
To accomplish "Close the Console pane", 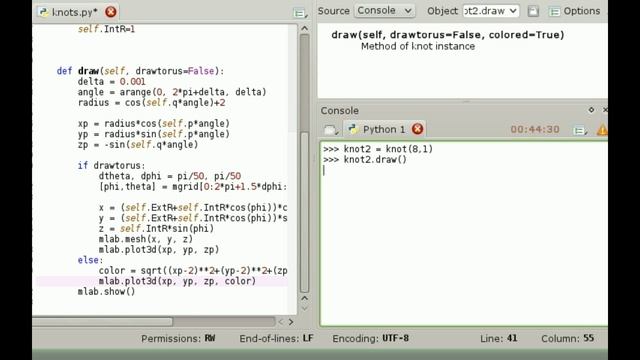I will point(605,110).
